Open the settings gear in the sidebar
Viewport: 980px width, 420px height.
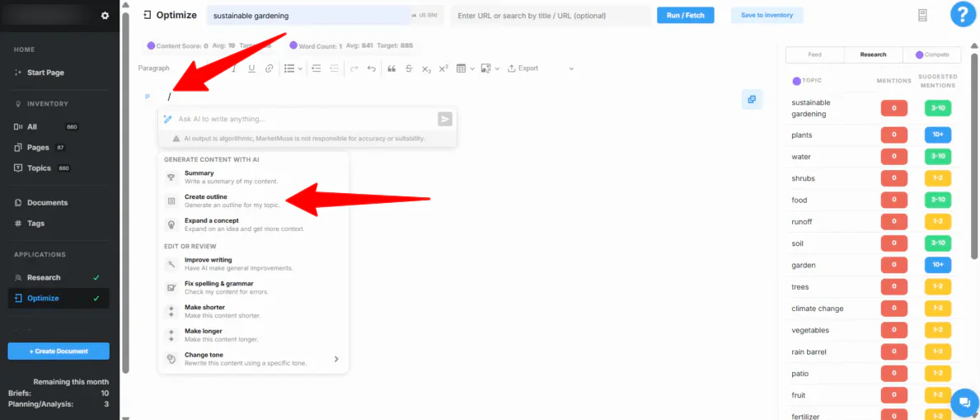click(105, 16)
